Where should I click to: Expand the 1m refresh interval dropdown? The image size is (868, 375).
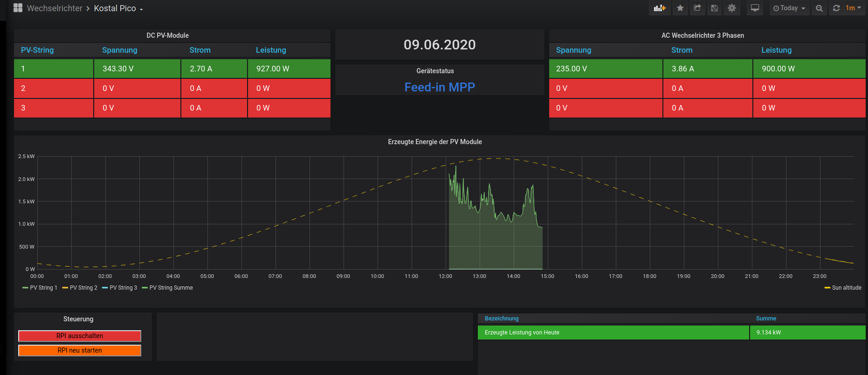(x=854, y=8)
